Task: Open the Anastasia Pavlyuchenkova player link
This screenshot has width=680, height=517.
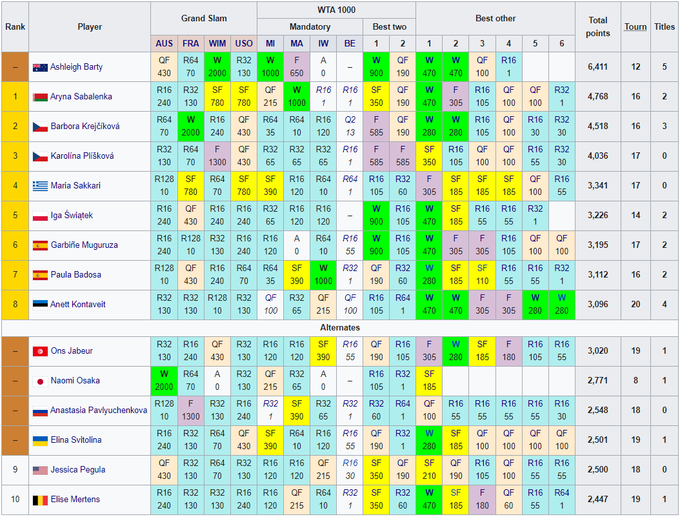Action: (98, 410)
